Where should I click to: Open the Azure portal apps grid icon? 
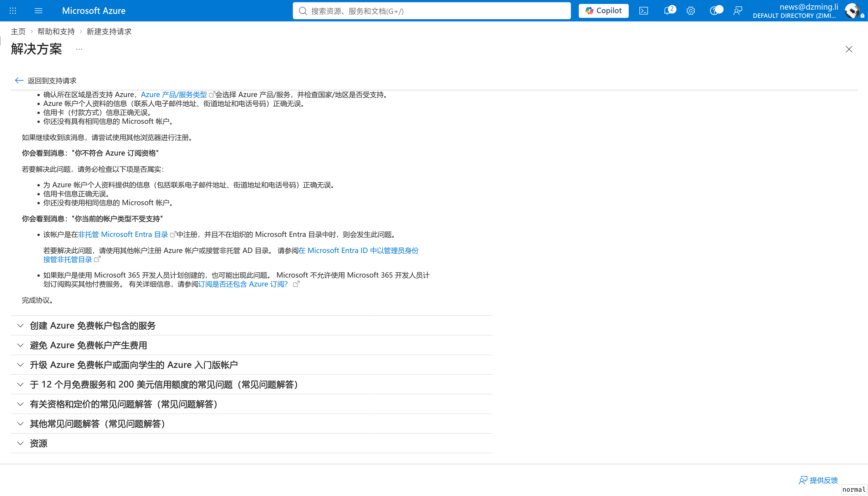[13, 11]
